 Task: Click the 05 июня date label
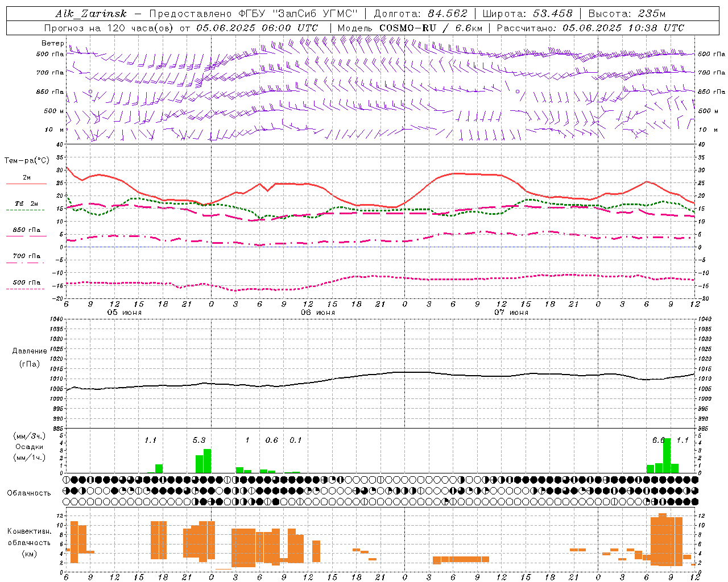coord(125,313)
